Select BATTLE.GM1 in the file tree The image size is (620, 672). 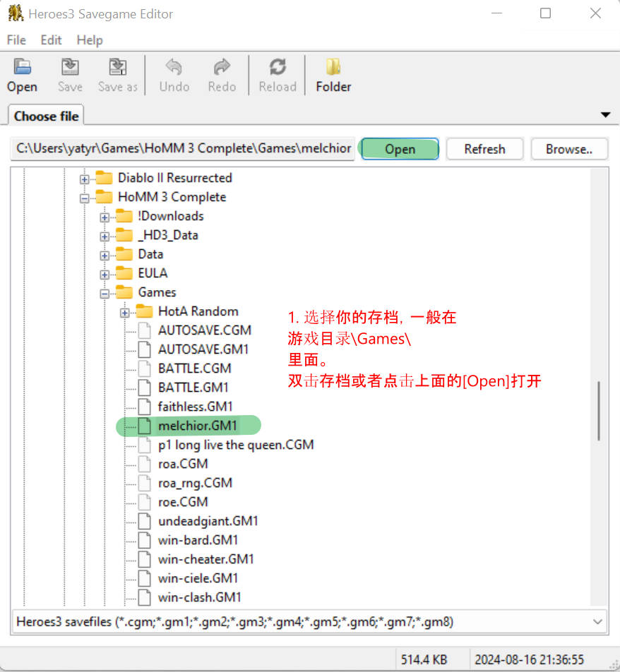tap(193, 388)
